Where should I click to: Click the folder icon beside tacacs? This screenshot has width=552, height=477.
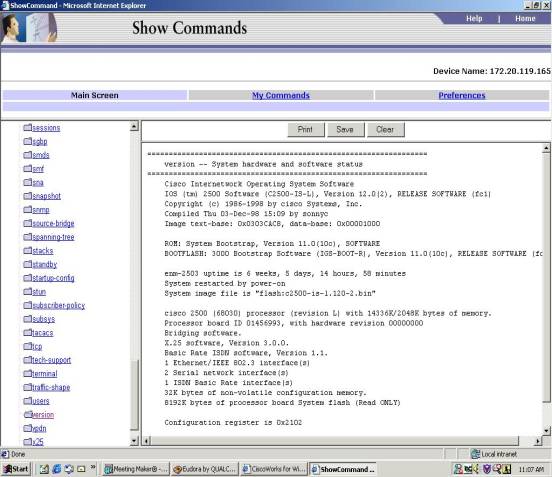click(27, 332)
